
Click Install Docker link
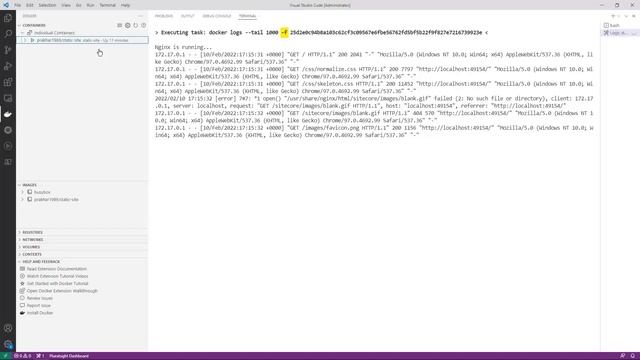[40, 313]
